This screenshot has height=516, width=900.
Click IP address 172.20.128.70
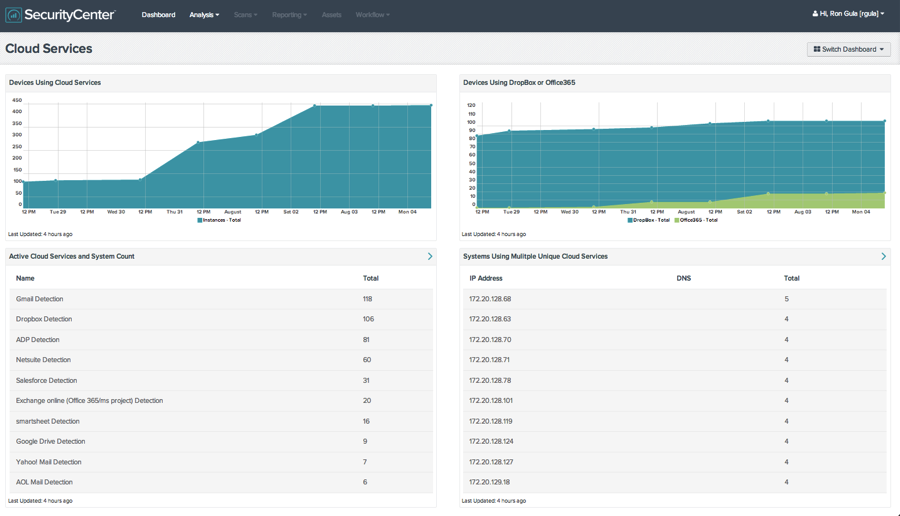pyautogui.click(x=490, y=340)
